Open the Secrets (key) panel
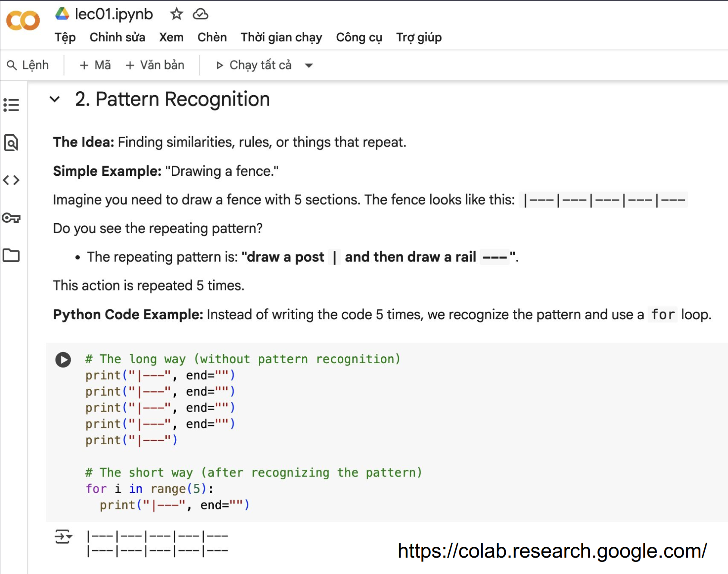728x574 pixels. pyautogui.click(x=12, y=218)
